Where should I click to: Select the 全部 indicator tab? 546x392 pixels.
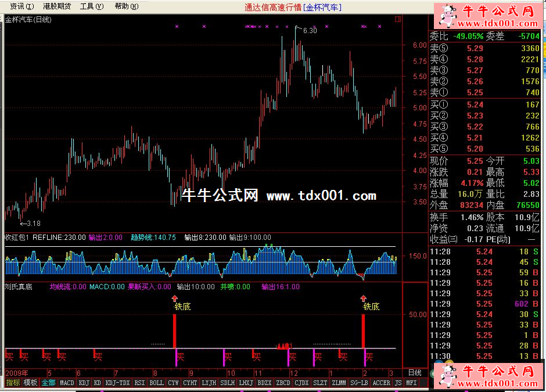[x=48, y=383]
